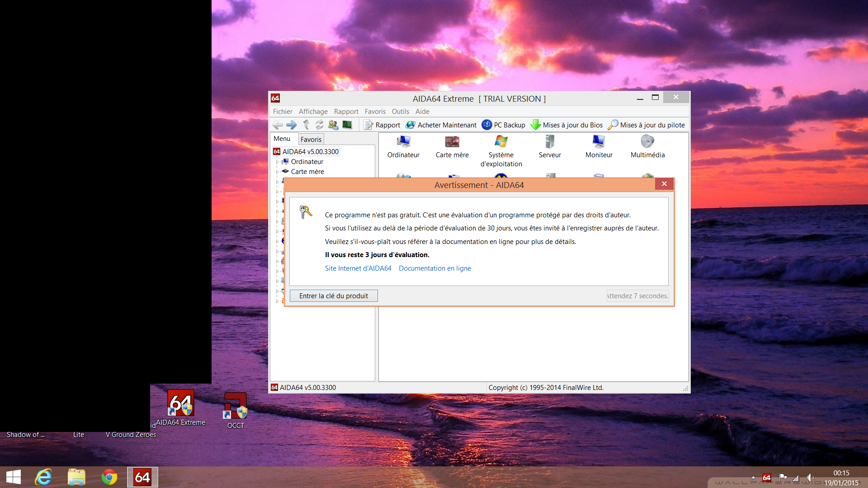Screen dimensions: 868x488
Task: Click the Up level arrow toolbar icon
Action: [x=306, y=125]
